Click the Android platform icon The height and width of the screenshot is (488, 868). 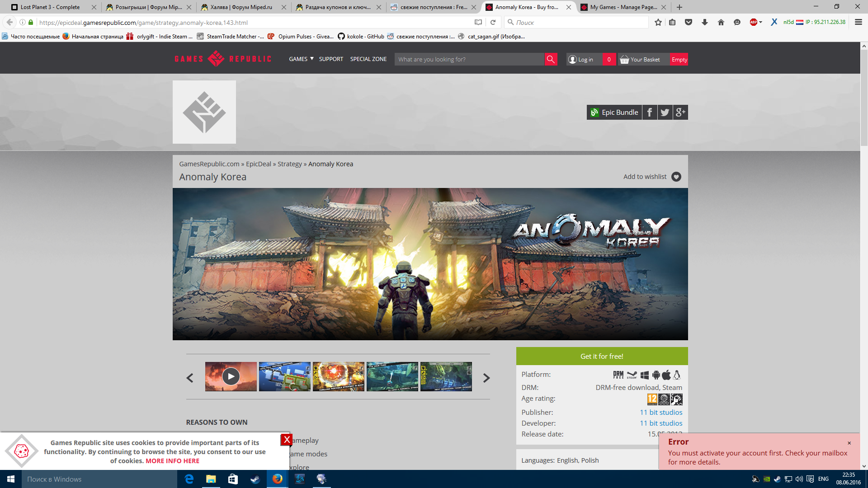pyautogui.click(x=656, y=375)
